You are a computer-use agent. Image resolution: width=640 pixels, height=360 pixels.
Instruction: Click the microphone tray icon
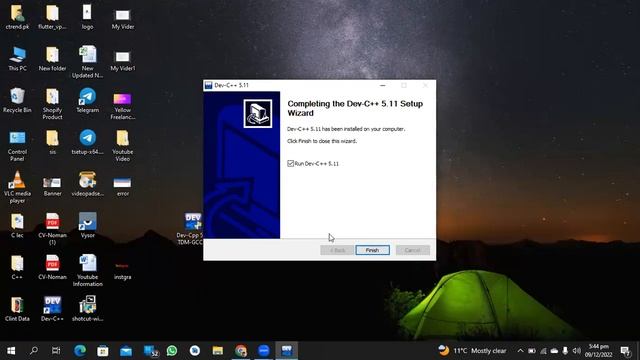pos(565,351)
